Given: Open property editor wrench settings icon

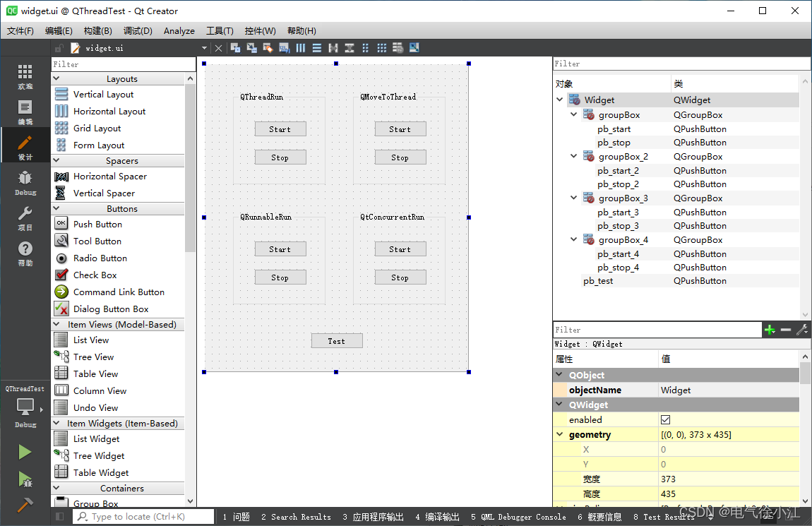Looking at the screenshot, I should point(802,330).
